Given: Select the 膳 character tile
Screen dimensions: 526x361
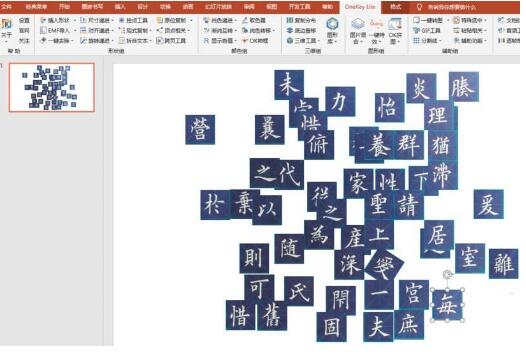Looking at the screenshot, I should tap(464, 87).
